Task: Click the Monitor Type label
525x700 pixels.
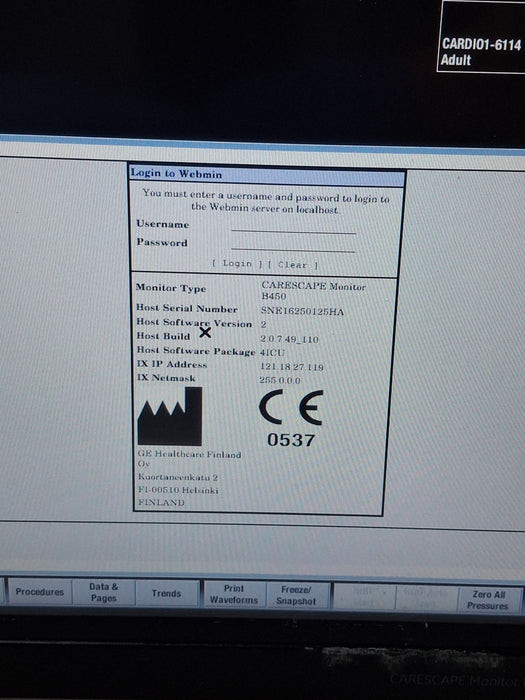Action: pos(171,288)
